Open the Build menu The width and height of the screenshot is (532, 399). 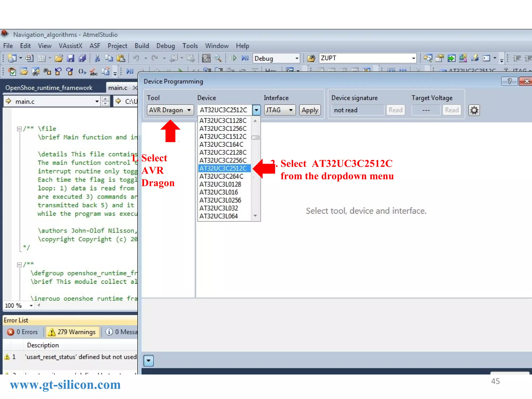(142, 46)
